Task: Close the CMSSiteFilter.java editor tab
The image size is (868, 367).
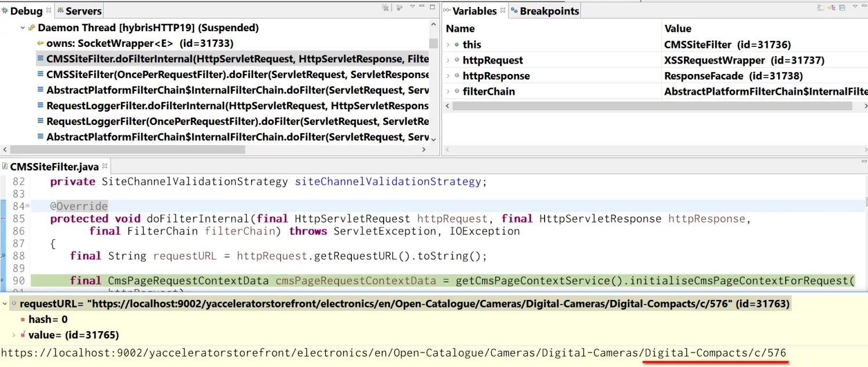Action: point(105,165)
